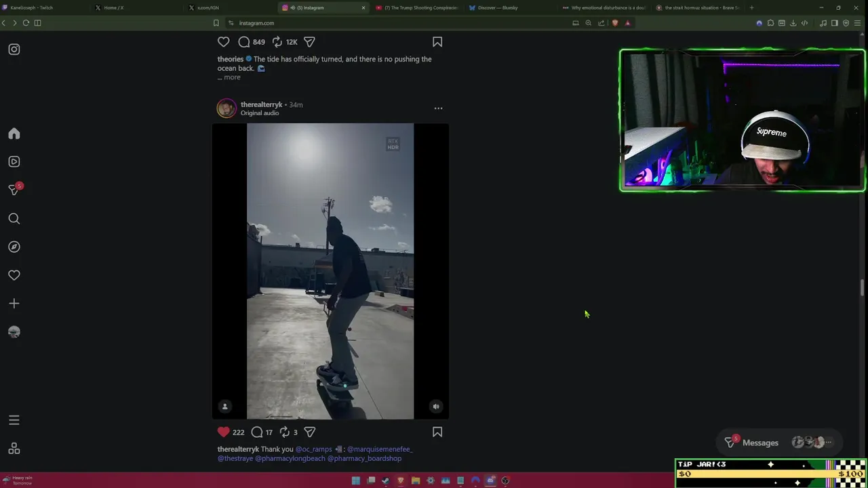
Task: Open theories profile link
Action: pos(230,59)
